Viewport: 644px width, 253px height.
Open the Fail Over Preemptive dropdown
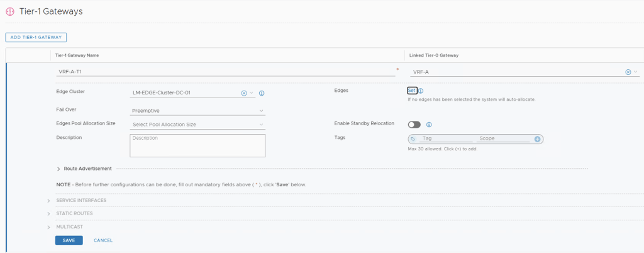197,111
